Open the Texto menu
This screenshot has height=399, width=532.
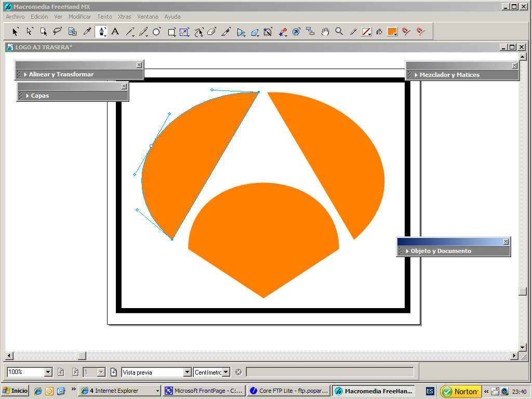tap(104, 17)
